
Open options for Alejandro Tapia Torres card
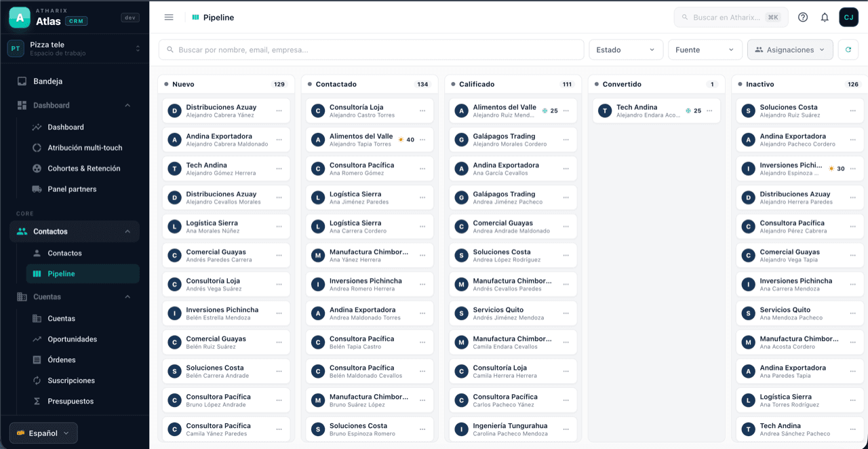pyautogui.click(x=422, y=140)
